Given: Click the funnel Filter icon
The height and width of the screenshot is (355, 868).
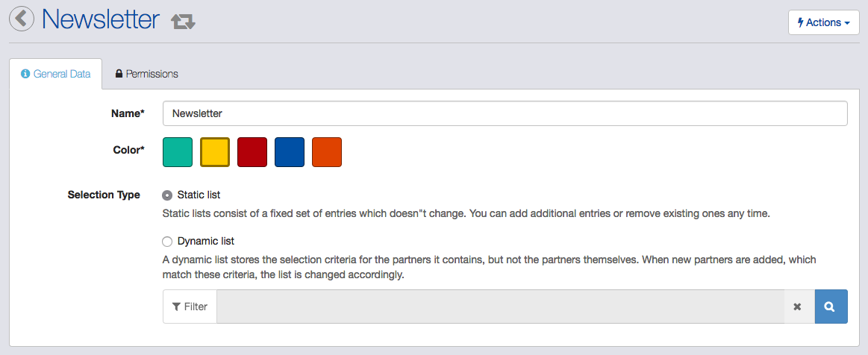Looking at the screenshot, I should tap(176, 307).
